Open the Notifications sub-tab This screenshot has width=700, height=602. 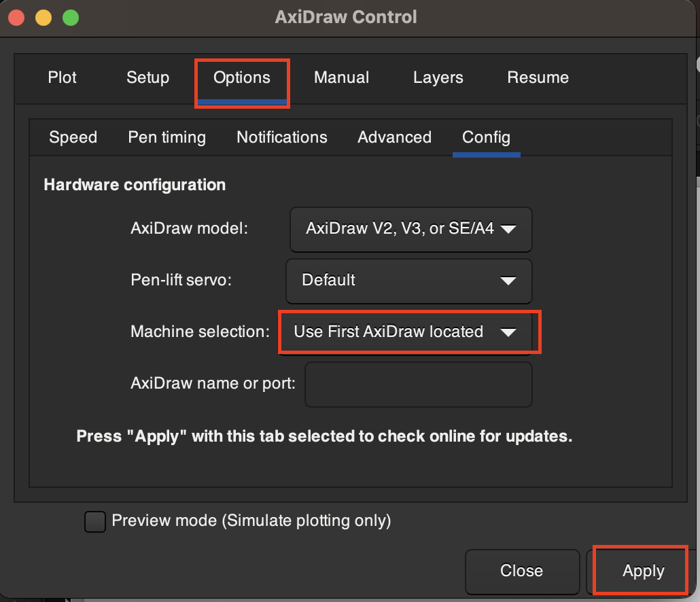coord(281,137)
